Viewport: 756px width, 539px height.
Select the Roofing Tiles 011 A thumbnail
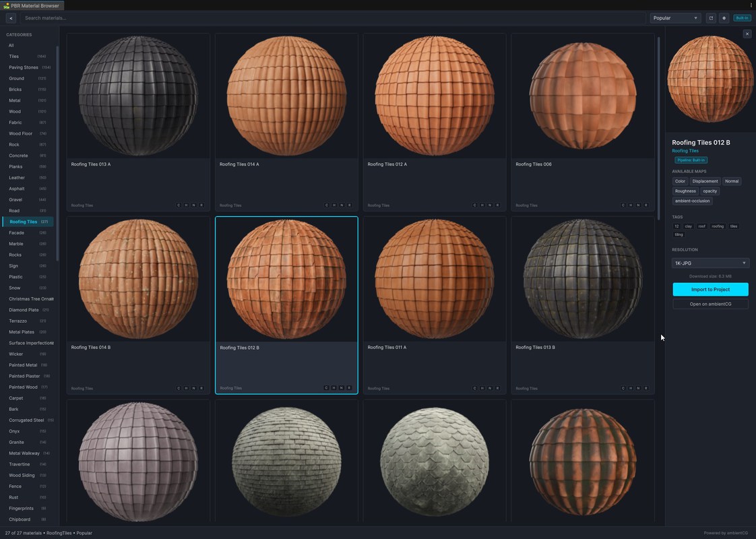tap(435, 279)
